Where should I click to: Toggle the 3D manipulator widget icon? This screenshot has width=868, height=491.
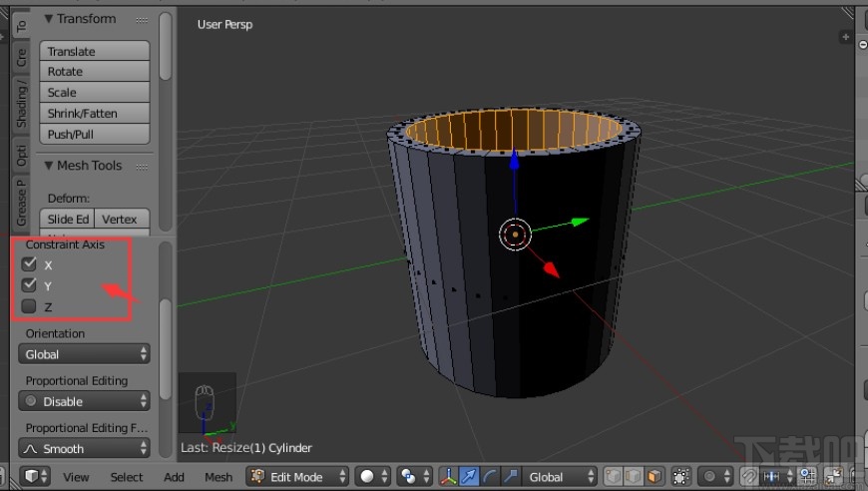click(x=449, y=477)
